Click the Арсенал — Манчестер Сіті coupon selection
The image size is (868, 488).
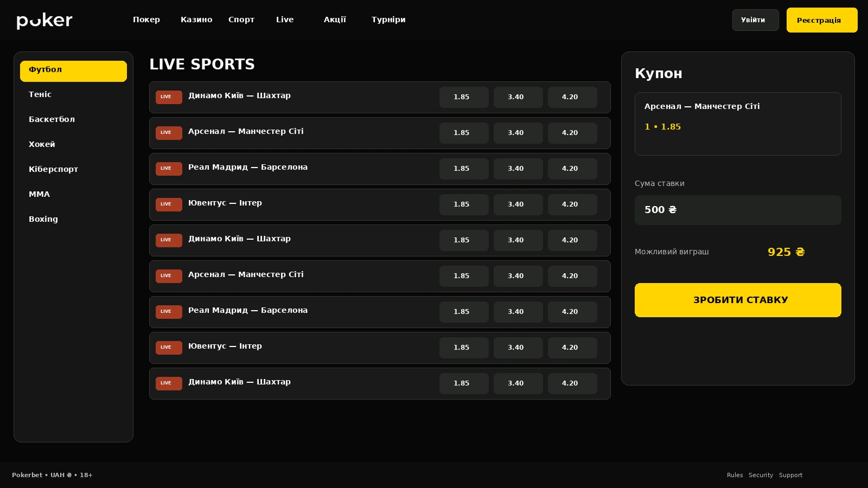(x=738, y=124)
